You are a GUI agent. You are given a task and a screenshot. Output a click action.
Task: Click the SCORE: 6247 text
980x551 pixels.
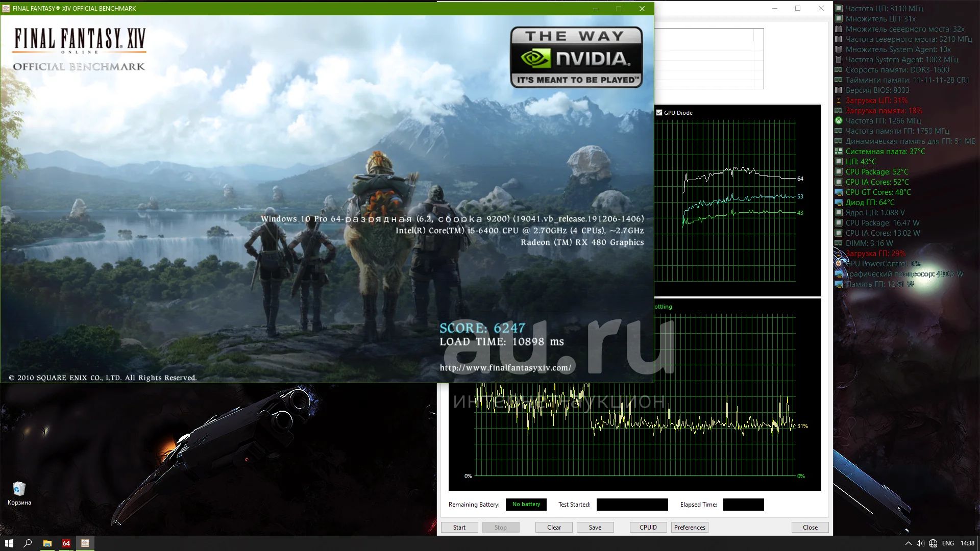point(482,328)
